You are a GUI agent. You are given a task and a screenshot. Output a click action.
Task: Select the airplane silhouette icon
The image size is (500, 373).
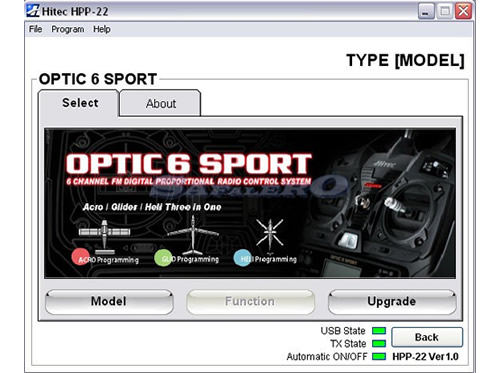104,236
